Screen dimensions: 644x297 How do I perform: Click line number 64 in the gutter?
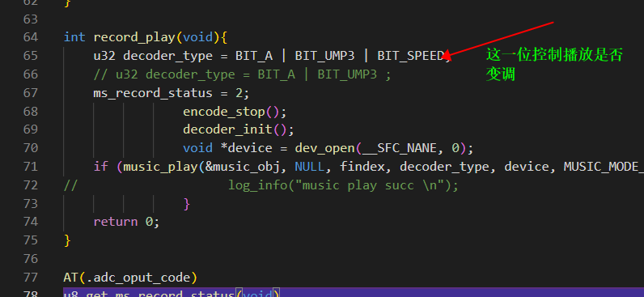pos(31,37)
